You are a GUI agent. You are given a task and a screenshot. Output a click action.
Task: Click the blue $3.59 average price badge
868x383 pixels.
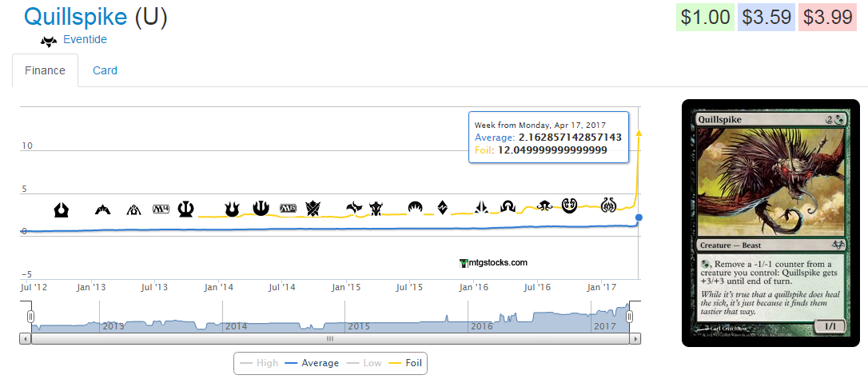click(766, 18)
